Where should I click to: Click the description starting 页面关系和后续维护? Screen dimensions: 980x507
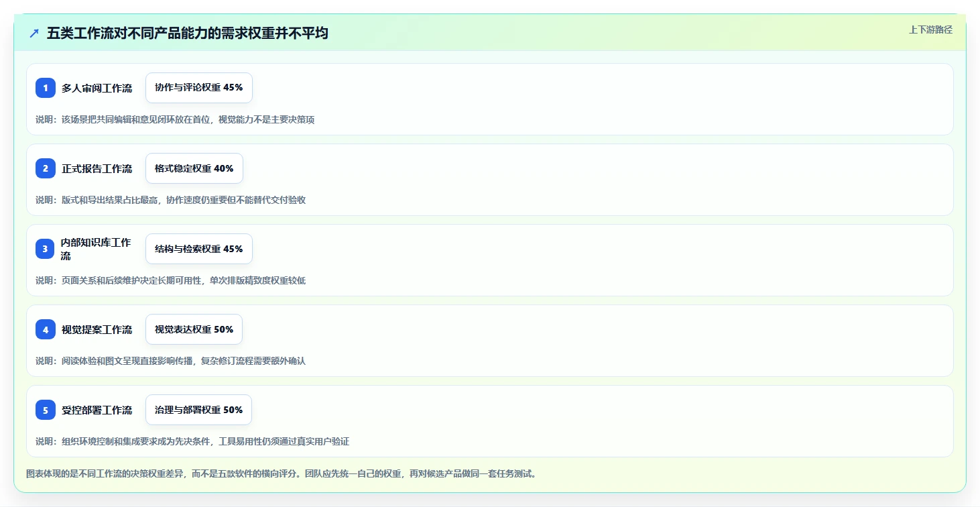tap(170, 280)
